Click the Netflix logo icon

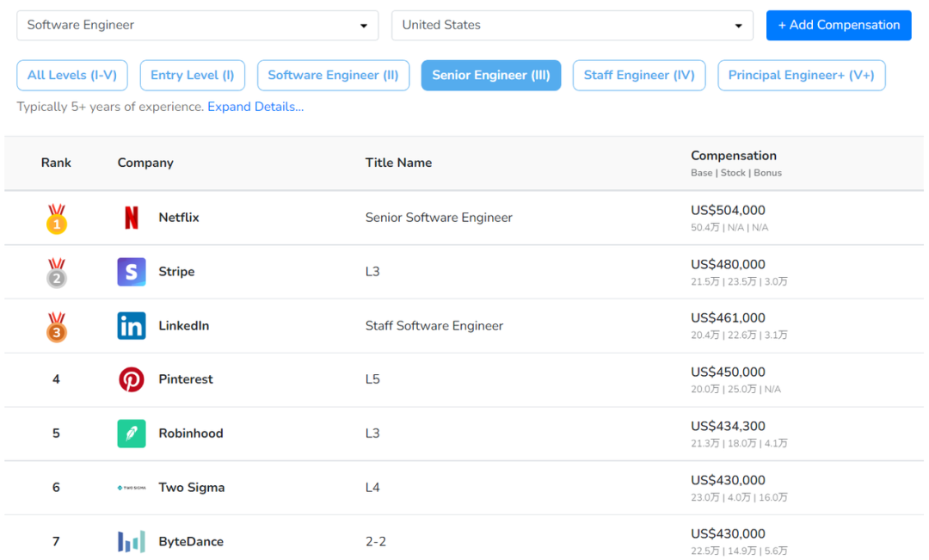[x=132, y=218]
